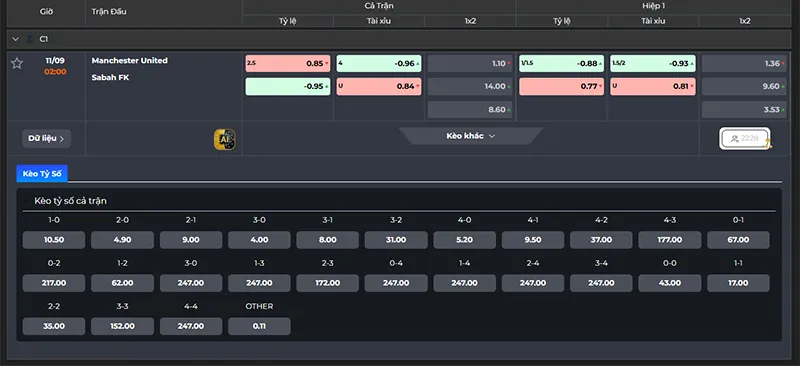Expand the Kèo khác dropdown

point(470,136)
